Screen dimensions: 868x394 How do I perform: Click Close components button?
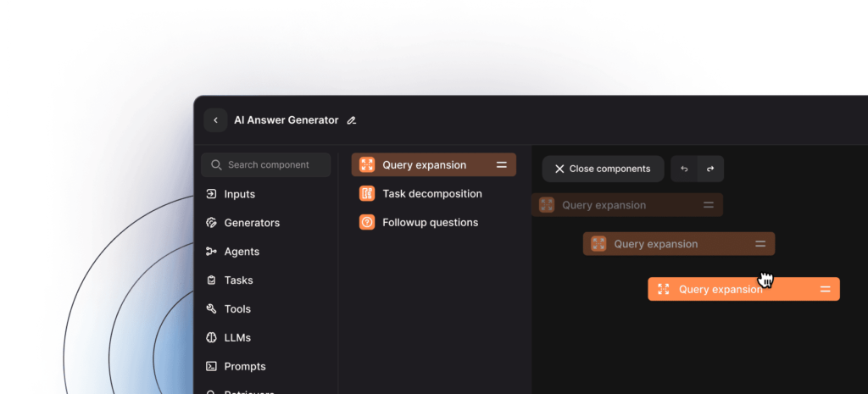point(603,169)
